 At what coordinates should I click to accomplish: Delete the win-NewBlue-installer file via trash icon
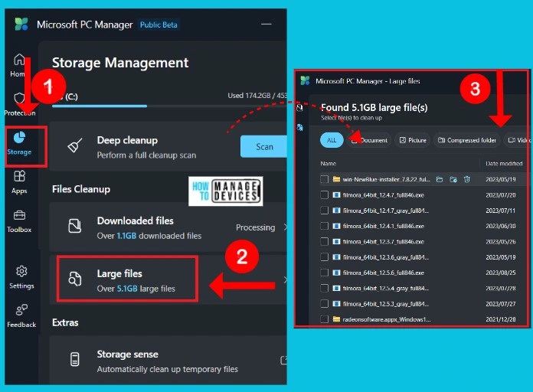[x=467, y=179]
